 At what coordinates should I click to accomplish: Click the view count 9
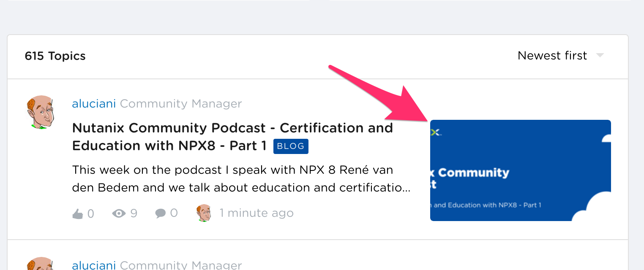click(134, 213)
